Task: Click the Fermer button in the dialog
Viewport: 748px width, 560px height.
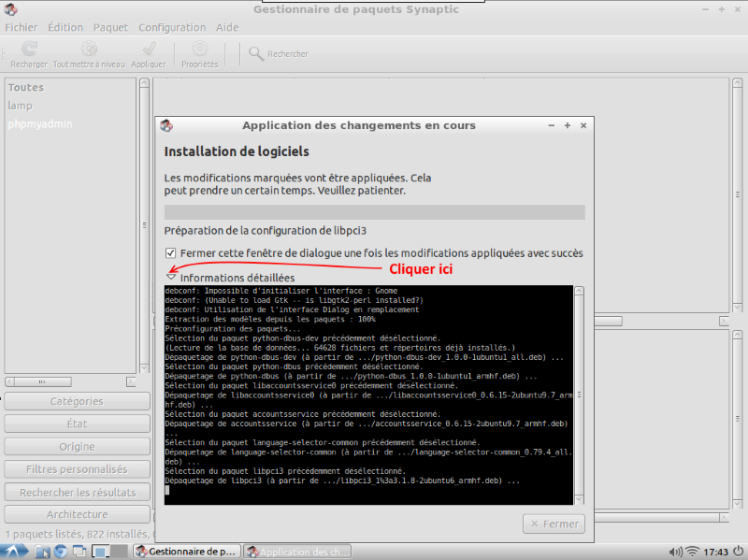Action: [554, 524]
